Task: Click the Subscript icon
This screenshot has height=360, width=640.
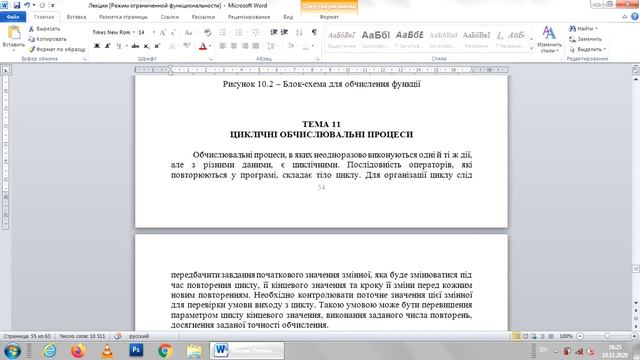Action: [x=146, y=46]
